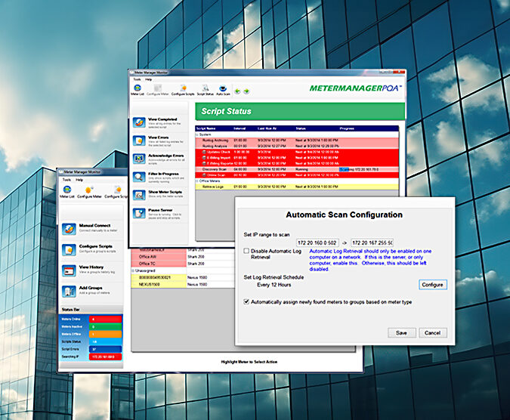The height and width of the screenshot is (420, 510).
Task: Open View Completed sidebar action
Action: click(x=160, y=123)
